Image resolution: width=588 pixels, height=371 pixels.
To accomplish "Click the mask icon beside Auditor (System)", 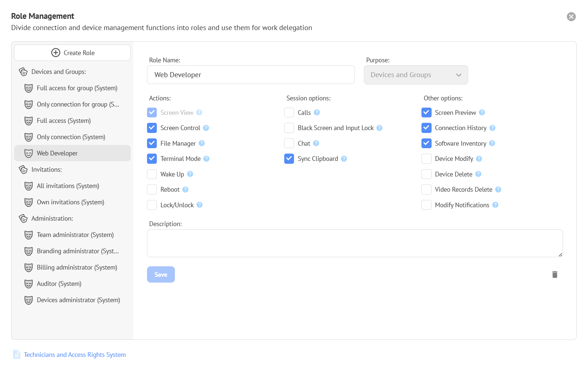I will (29, 284).
